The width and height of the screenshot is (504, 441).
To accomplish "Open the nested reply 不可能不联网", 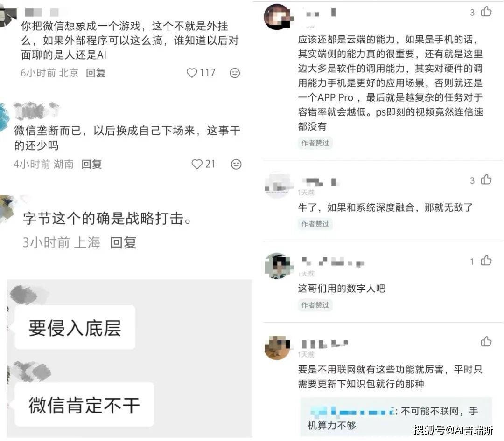I will tap(396, 418).
